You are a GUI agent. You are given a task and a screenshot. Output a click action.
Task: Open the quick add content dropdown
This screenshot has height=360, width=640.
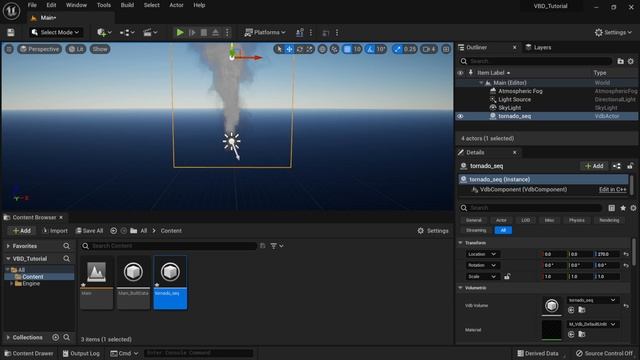(104, 32)
